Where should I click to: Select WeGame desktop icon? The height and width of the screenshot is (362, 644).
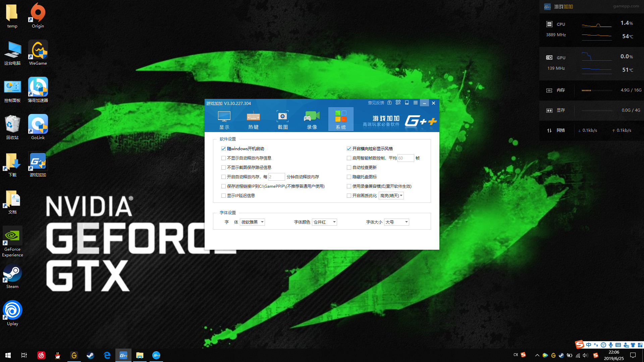[38, 53]
